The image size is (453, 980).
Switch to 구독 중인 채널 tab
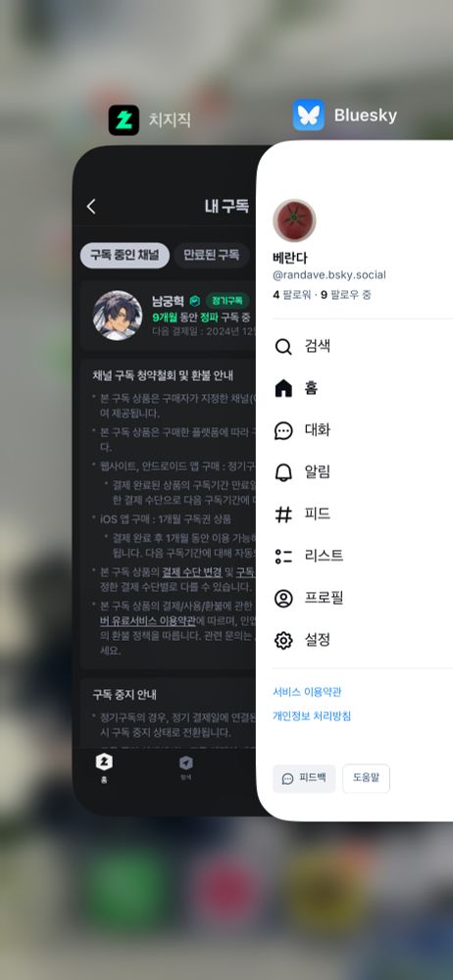coord(125,255)
